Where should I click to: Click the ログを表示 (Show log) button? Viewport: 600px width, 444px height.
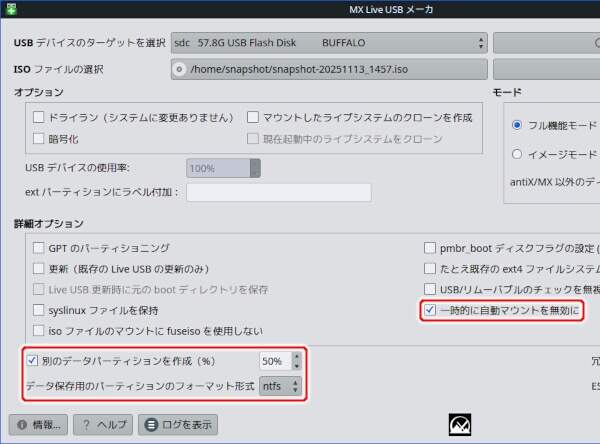coord(178,424)
